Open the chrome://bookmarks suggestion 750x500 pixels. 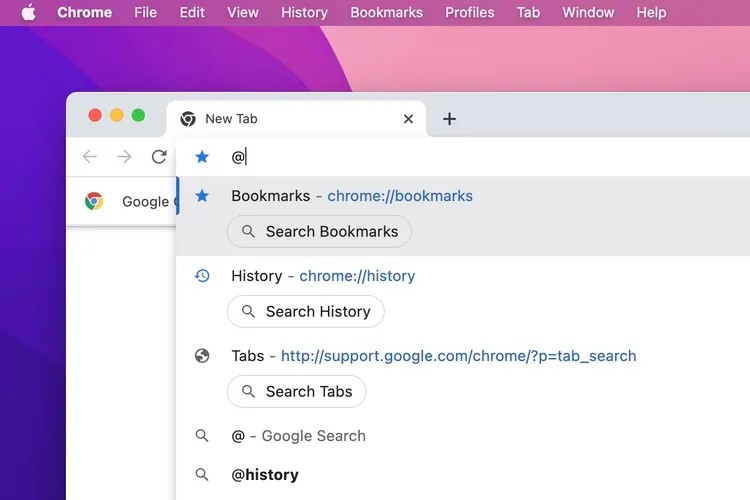pyautogui.click(x=400, y=196)
